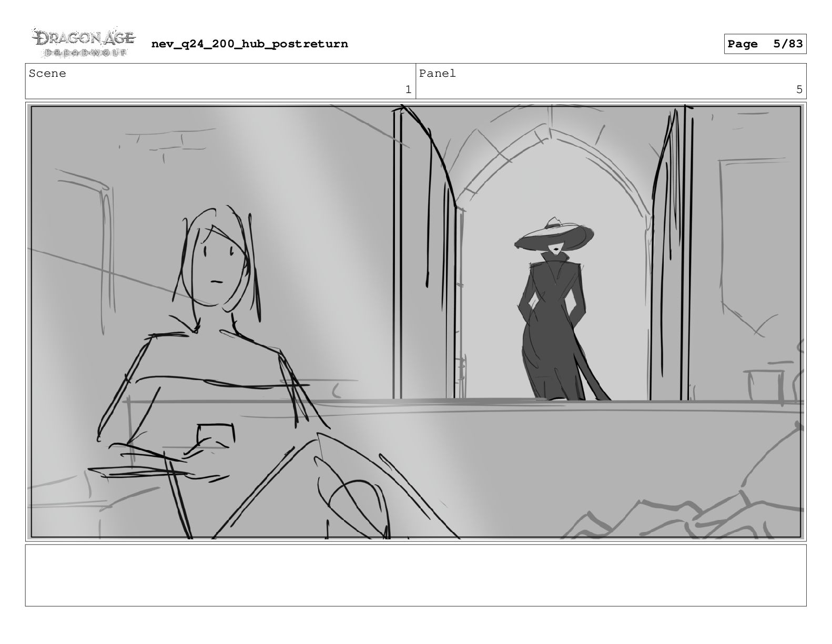
Task: Click the storyboard sketch panel image
Action: tap(415, 322)
